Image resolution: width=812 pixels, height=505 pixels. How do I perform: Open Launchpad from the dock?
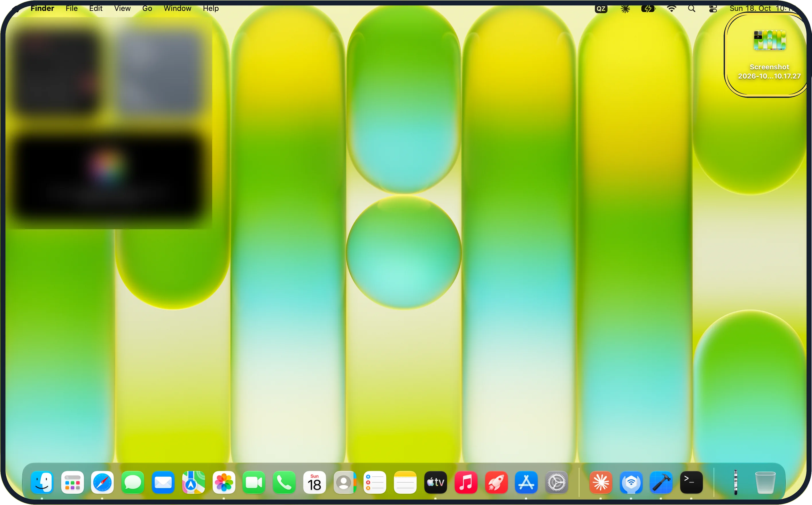coord(73,482)
